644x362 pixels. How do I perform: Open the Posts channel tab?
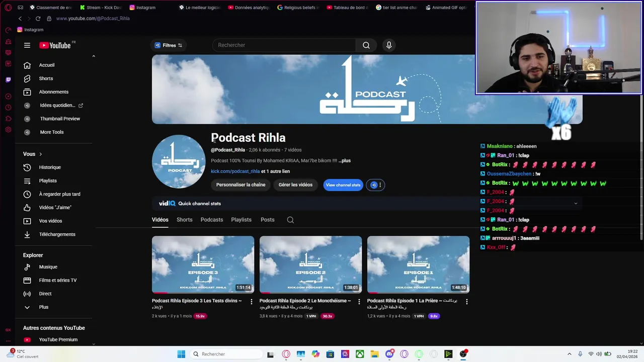pyautogui.click(x=268, y=220)
